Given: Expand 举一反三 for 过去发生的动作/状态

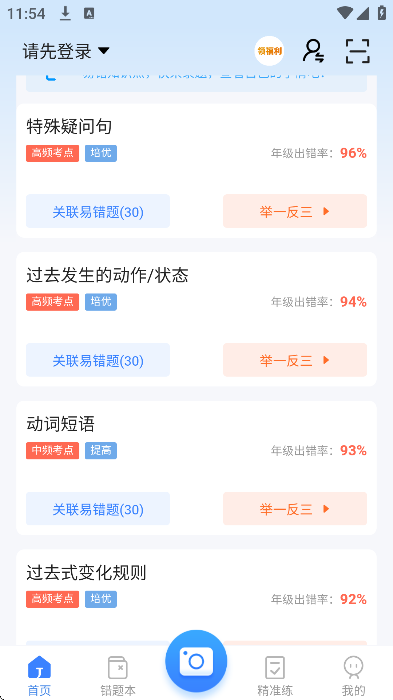Looking at the screenshot, I should [x=295, y=360].
